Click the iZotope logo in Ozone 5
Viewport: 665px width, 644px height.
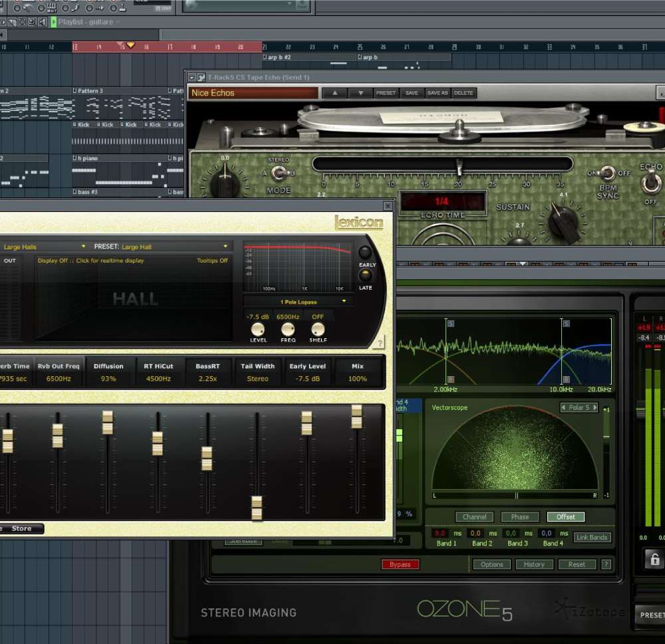click(589, 611)
